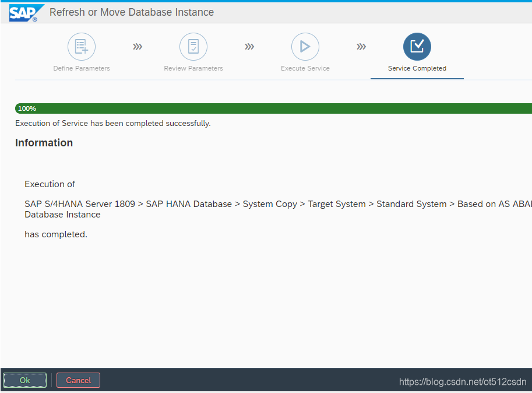532x393 pixels.
Task: Click the SAP logo
Action: 26,13
